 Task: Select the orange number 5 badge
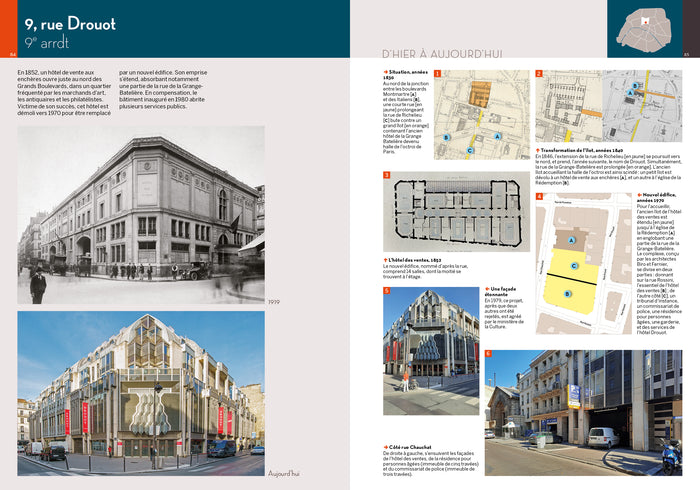(387, 290)
